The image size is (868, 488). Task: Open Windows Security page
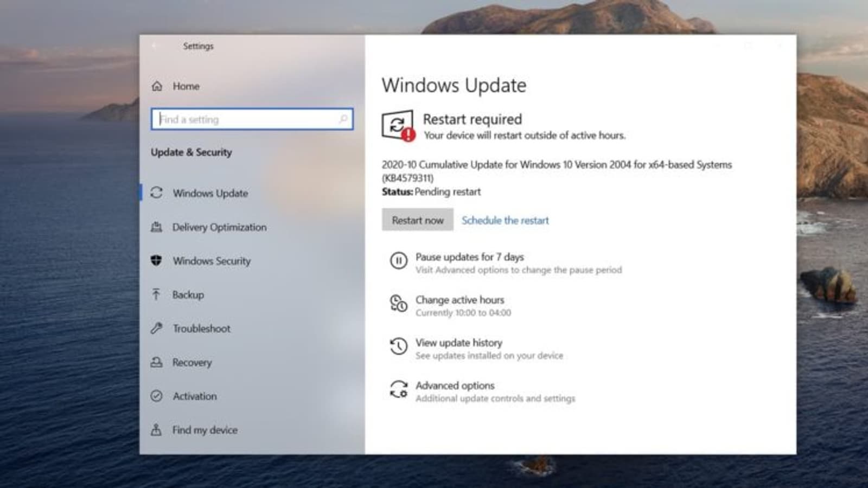212,261
